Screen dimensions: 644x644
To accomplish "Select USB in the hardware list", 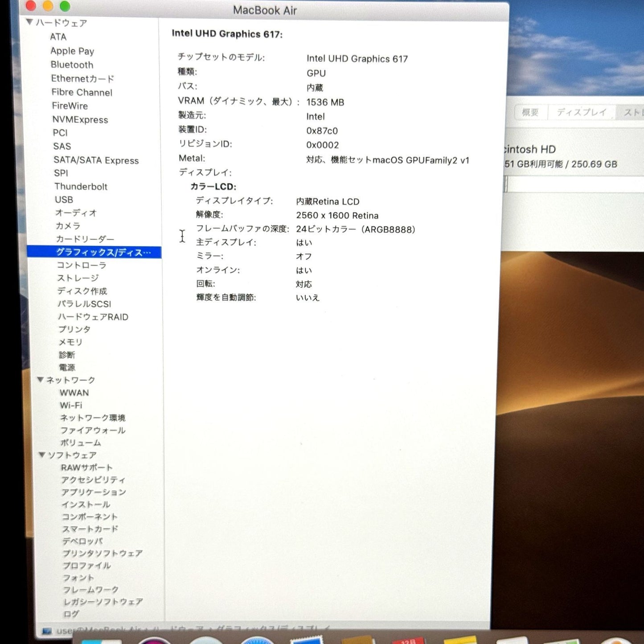I will click(x=64, y=200).
